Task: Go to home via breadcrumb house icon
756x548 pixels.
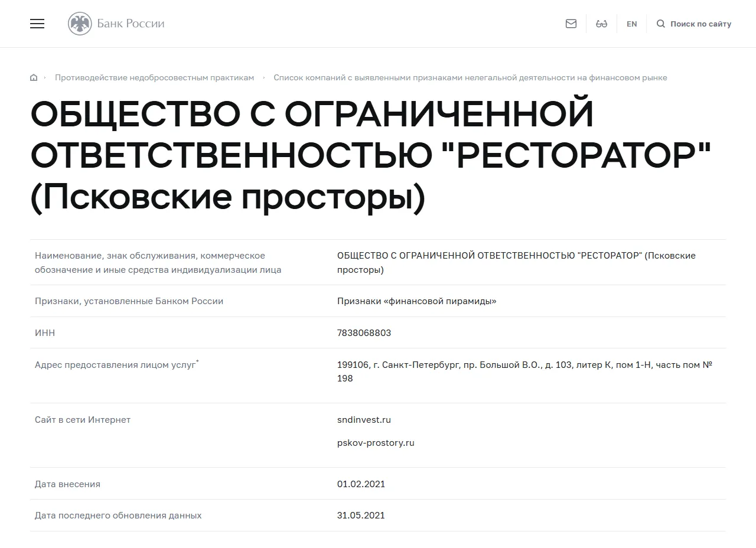Action: (x=34, y=77)
